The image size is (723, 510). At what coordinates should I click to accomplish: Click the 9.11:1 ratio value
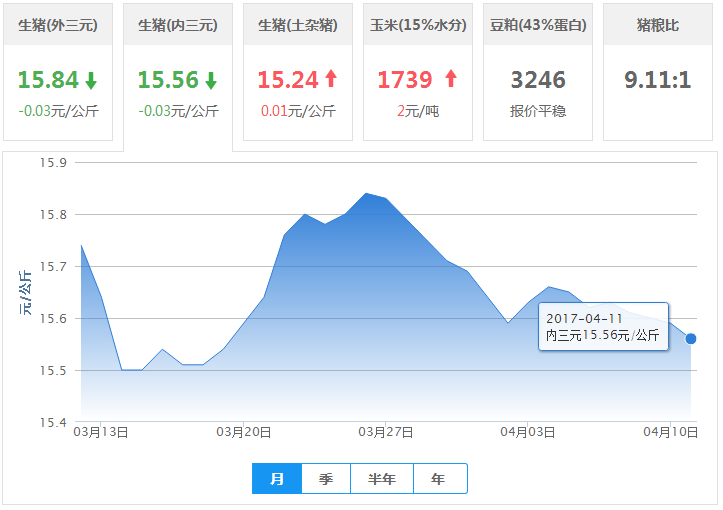click(658, 80)
